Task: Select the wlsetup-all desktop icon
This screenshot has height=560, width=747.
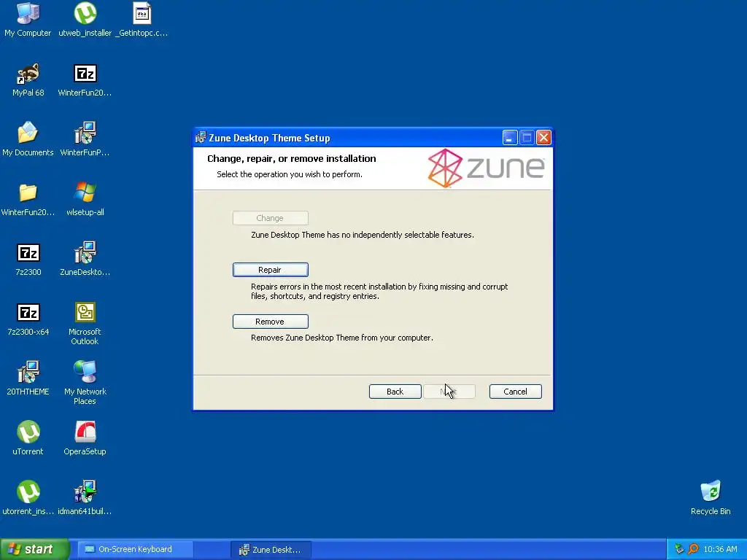Action: coord(85,199)
